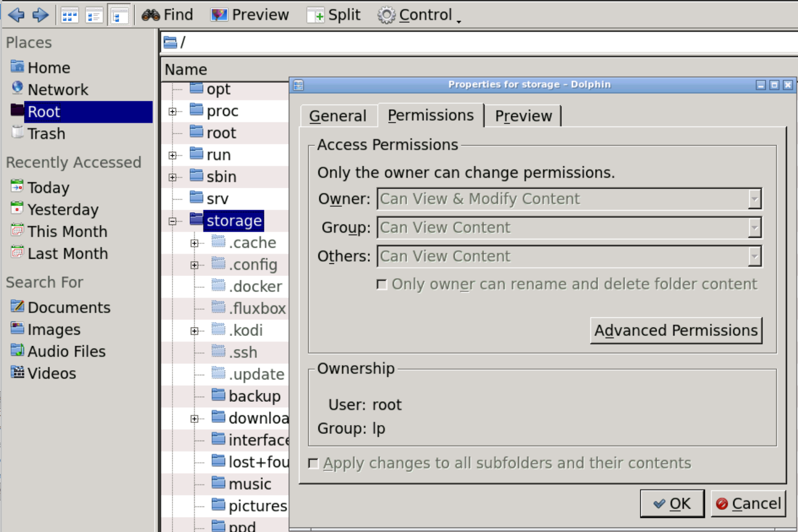The image size is (798, 532).
Task: Switch to the General tab
Action: coord(338,116)
